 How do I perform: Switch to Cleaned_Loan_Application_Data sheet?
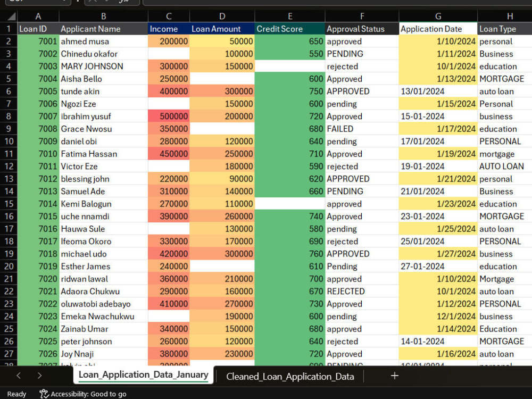pyautogui.click(x=290, y=376)
